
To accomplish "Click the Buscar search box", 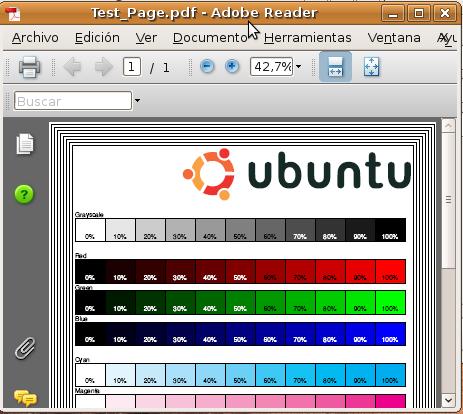I will point(73,101).
